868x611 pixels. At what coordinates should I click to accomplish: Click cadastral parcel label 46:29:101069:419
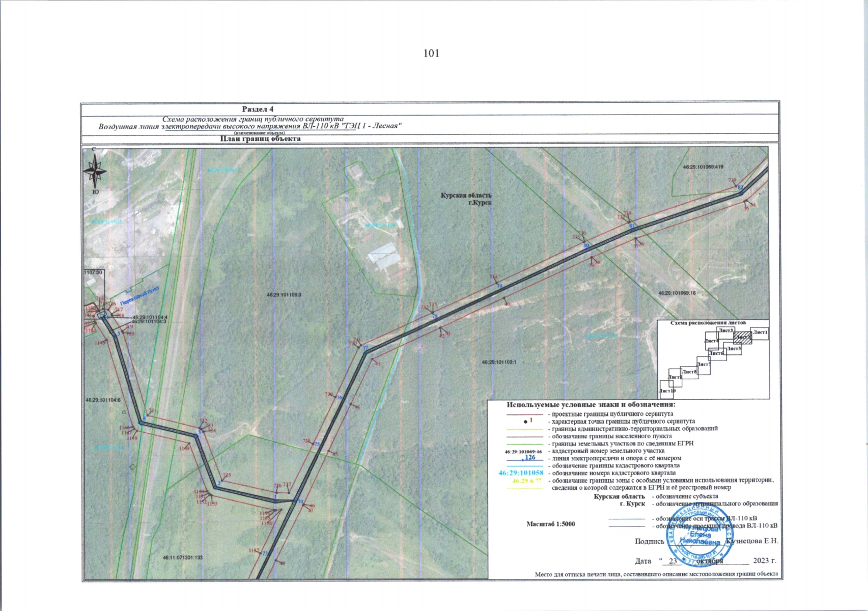point(703,167)
